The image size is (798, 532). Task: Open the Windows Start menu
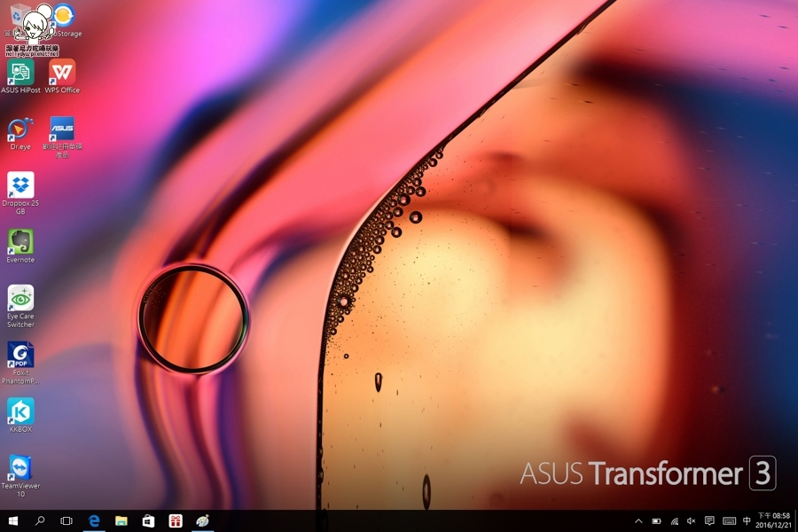coord(13,520)
